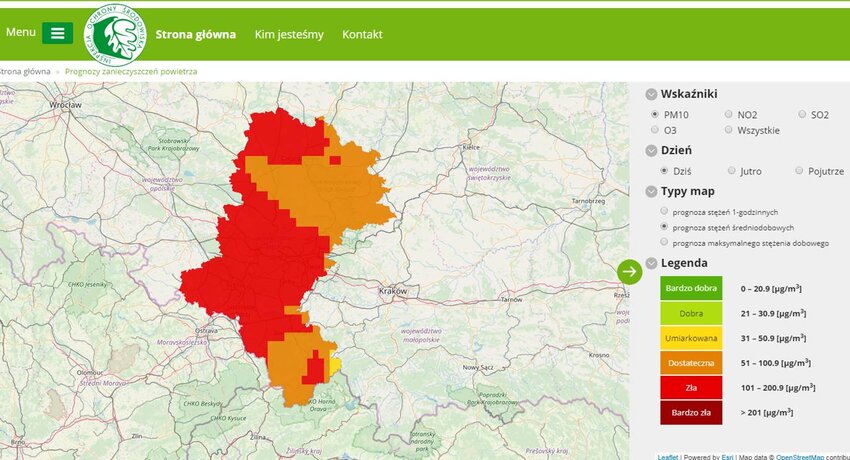
Task: Collapse the Typy map section chevron
Action: click(652, 191)
